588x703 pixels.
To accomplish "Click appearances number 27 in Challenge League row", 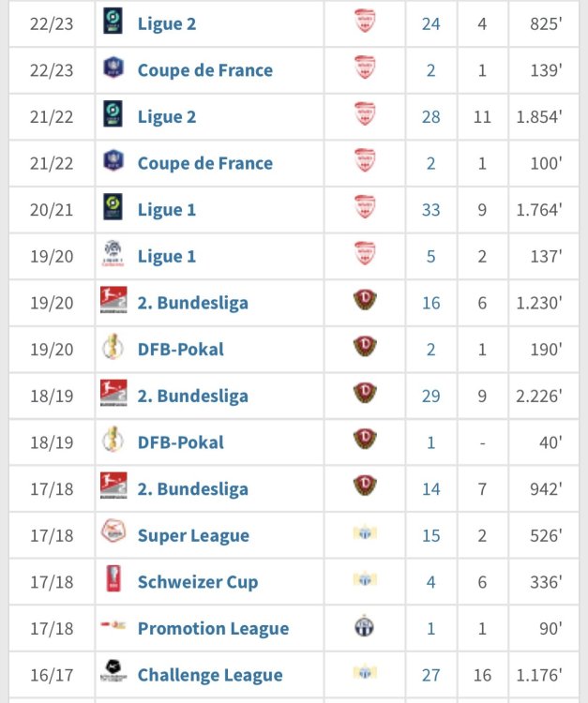I will pyautogui.click(x=430, y=675).
